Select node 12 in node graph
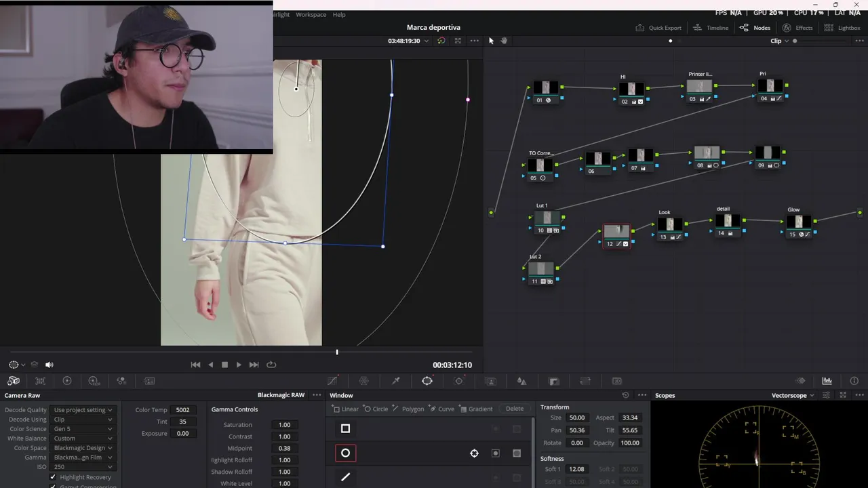 pos(616,237)
